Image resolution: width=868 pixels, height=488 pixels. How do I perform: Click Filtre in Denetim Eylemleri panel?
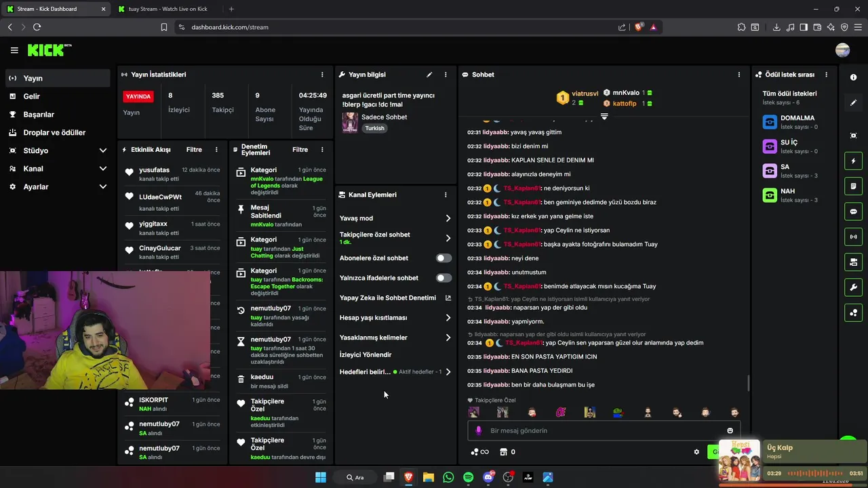[300, 150]
